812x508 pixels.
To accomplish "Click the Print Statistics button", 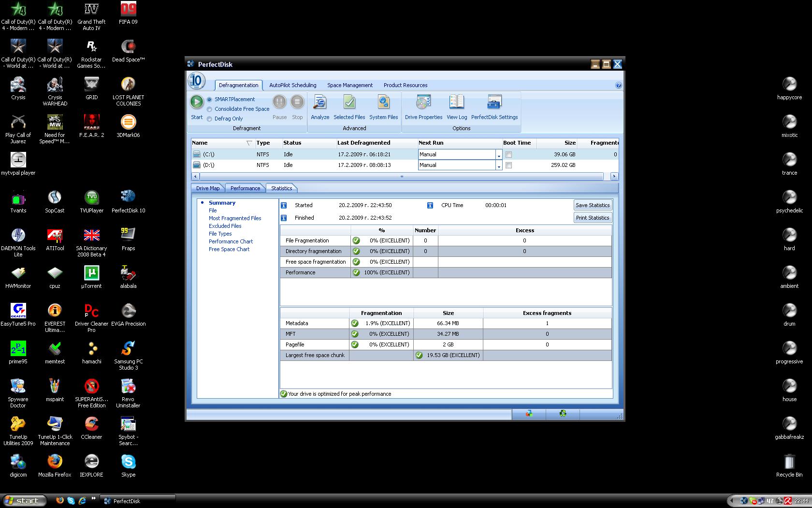I will (x=593, y=218).
